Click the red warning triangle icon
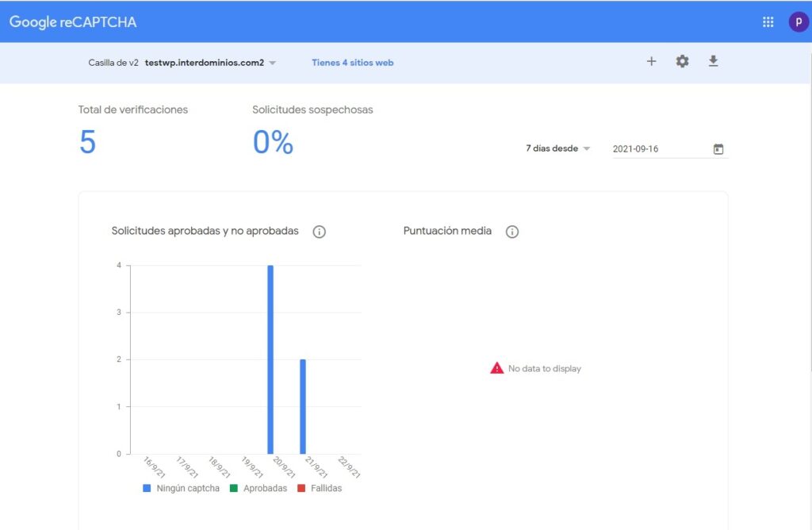Viewport: 812px width, 530px height. click(496, 368)
